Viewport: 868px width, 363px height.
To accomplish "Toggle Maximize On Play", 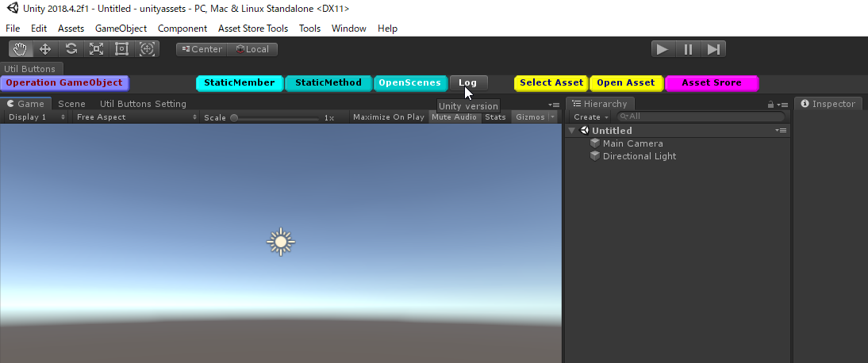I will 389,117.
